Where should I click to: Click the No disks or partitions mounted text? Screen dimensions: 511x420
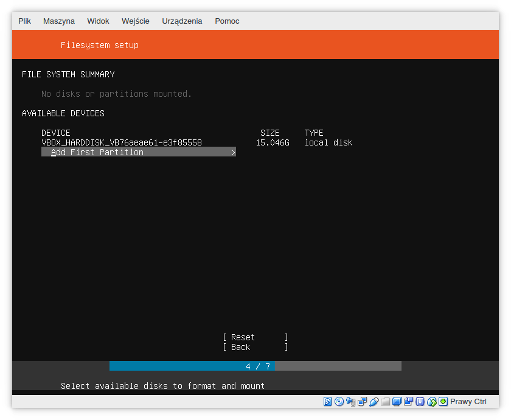point(116,94)
